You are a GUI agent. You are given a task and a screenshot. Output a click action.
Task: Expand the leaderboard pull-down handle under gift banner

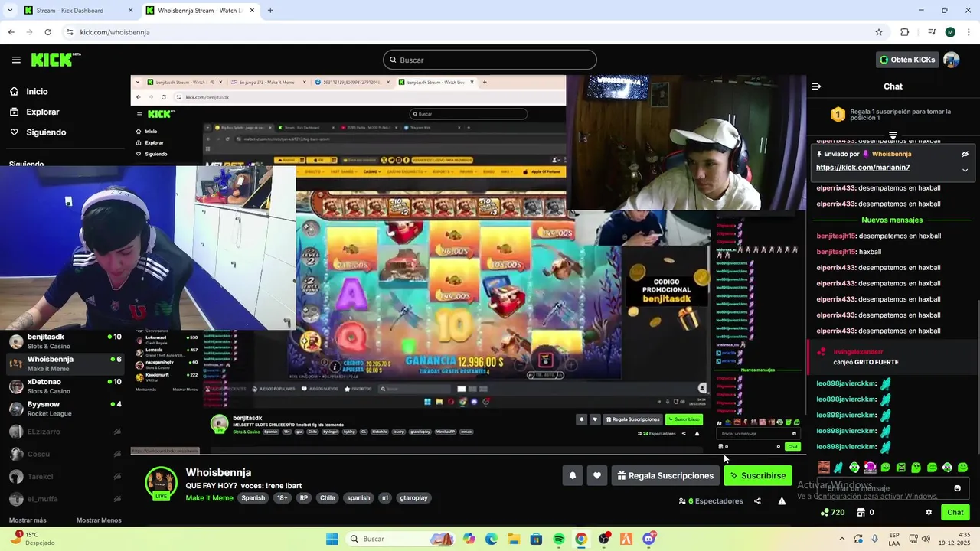point(893,135)
